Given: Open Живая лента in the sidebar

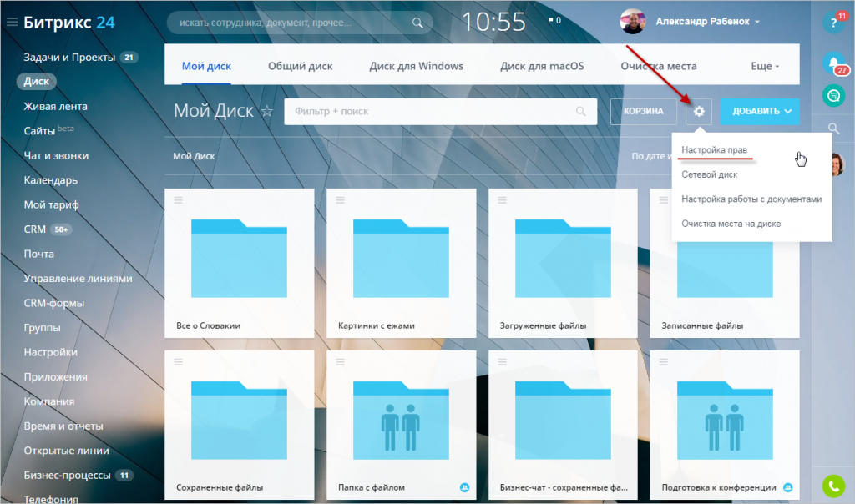Looking at the screenshot, I should [x=56, y=106].
